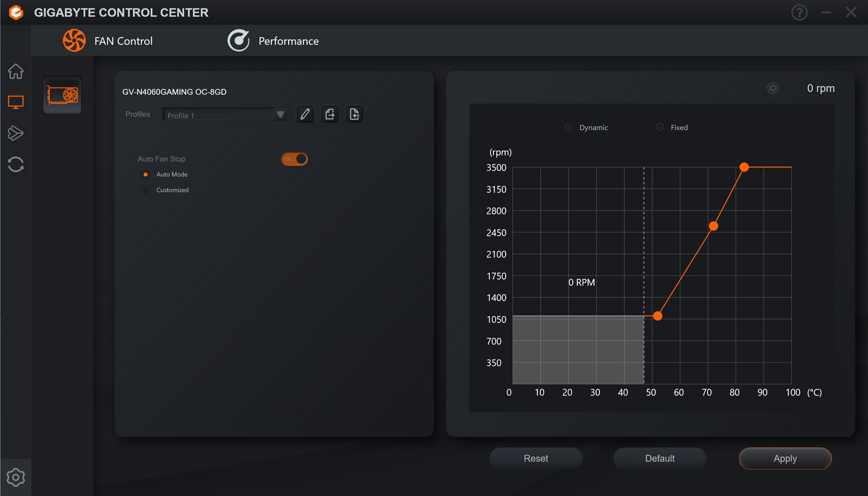Click the 0 RPM label in the graph
Image resolution: width=868 pixels, height=496 pixels.
[582, 282]
